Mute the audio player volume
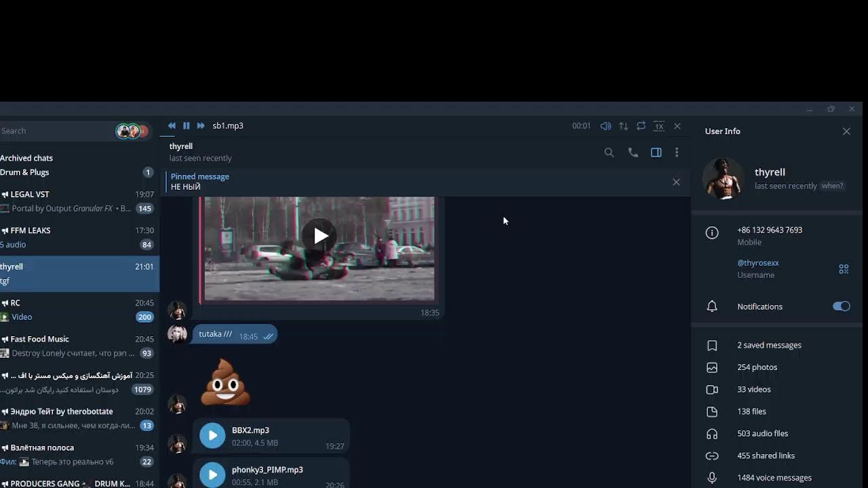The height and width of the screenshot is (488, 868). coord(606,126)
